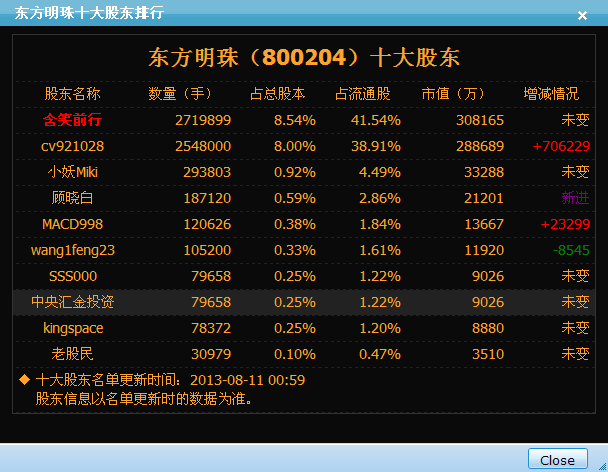608x472 pixels.
Task: Click the green -8545 change value
Action: pyautogui.click(x=571, y=250)
